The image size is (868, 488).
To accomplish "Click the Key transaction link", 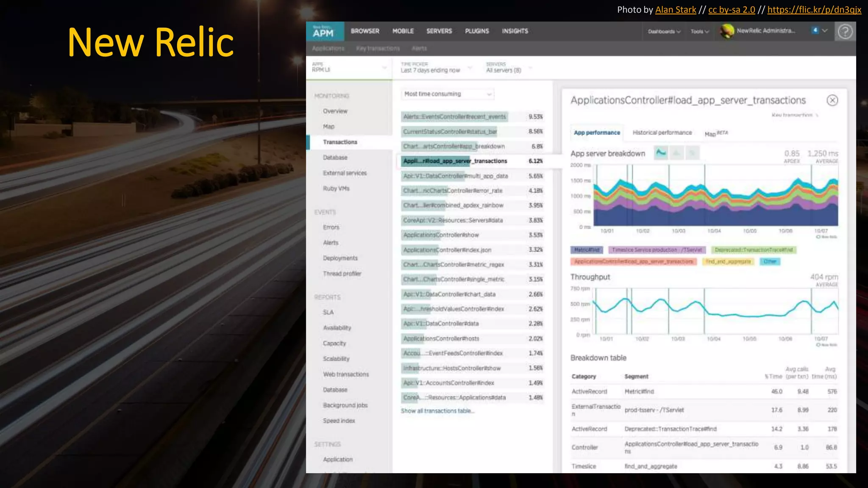I will (x=794, y=115).
